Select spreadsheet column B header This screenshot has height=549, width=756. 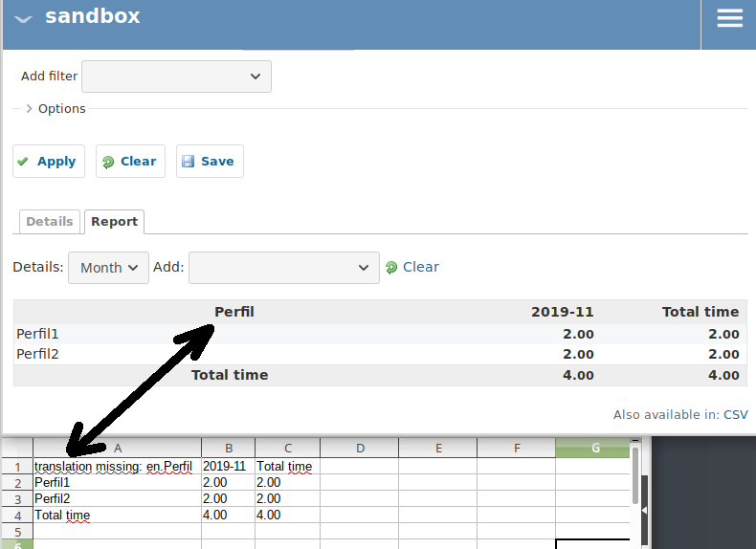point(228,448)
